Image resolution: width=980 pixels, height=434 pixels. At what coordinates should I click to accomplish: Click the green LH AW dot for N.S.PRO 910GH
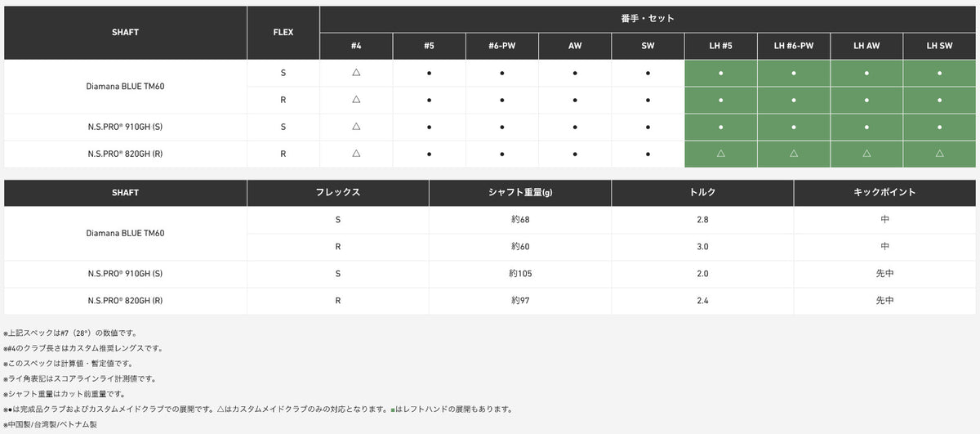click(866, 128)
